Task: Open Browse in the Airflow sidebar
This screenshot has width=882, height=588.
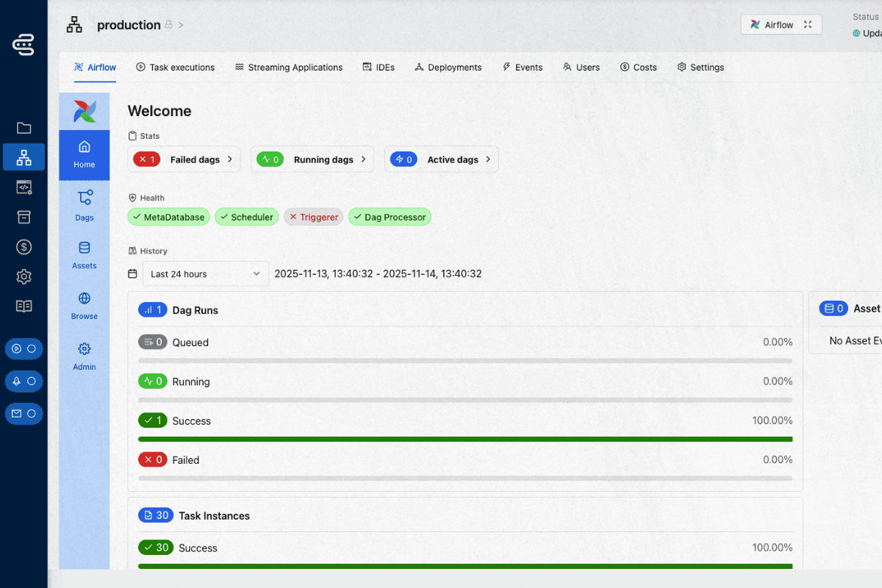Action: coord(84,306)
